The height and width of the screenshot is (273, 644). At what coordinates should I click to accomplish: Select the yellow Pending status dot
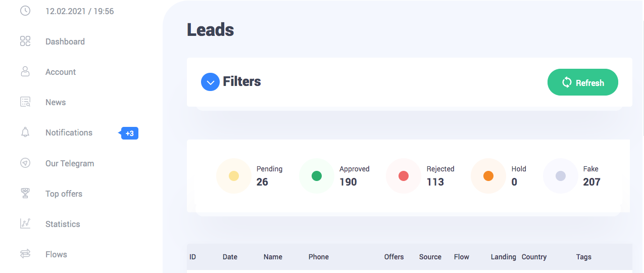tap(234, 176)
